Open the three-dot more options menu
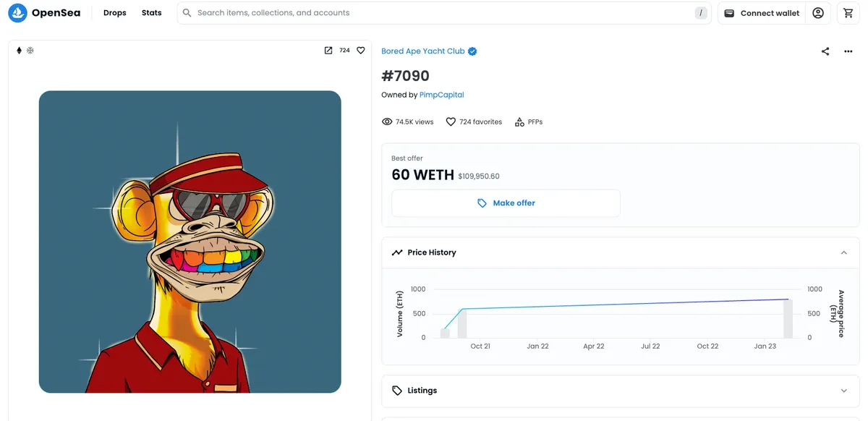Image resolution: width=868 pixels, height=421 pixels. (x=848, y=51)
